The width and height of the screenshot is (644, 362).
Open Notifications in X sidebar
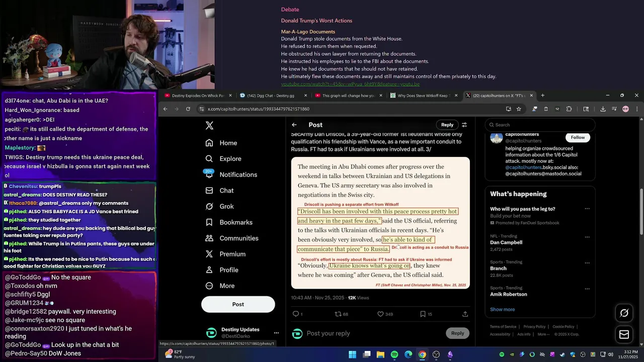click(231, 174)
